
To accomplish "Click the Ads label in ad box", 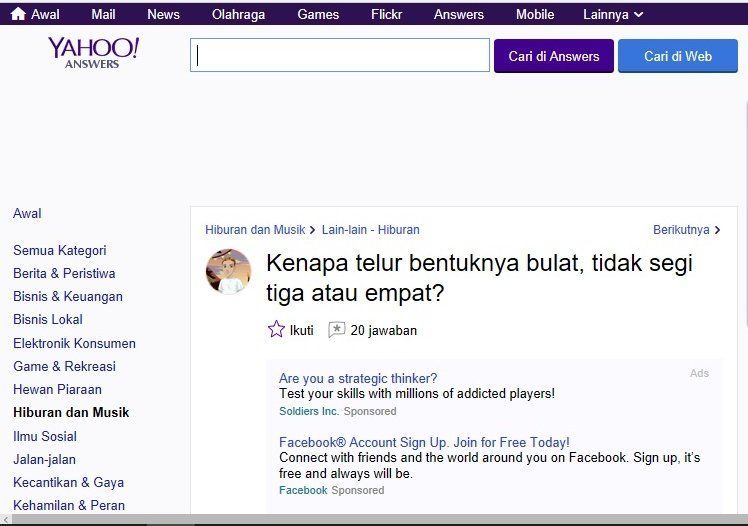I will (x=699, y=373).
